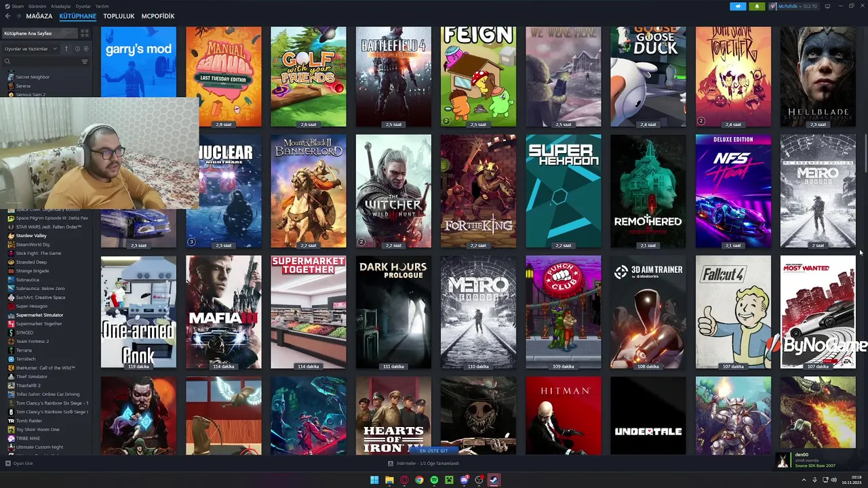Open Undertale game cover

648,415
